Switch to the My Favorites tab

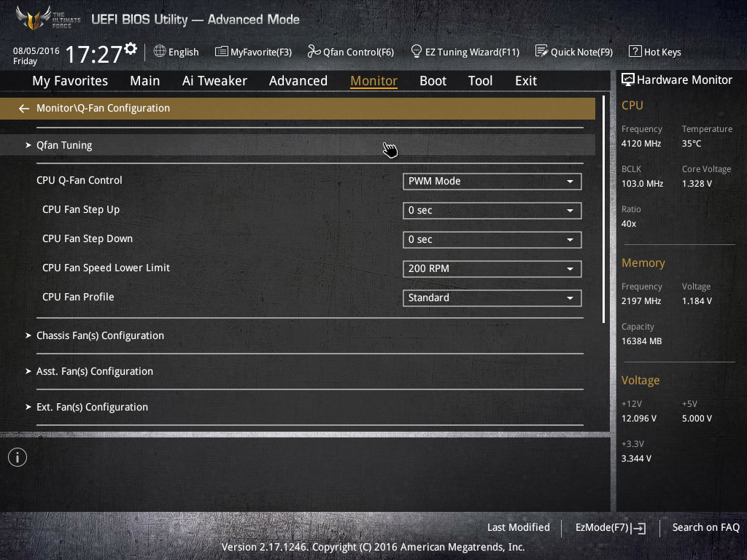click(70, 81)
